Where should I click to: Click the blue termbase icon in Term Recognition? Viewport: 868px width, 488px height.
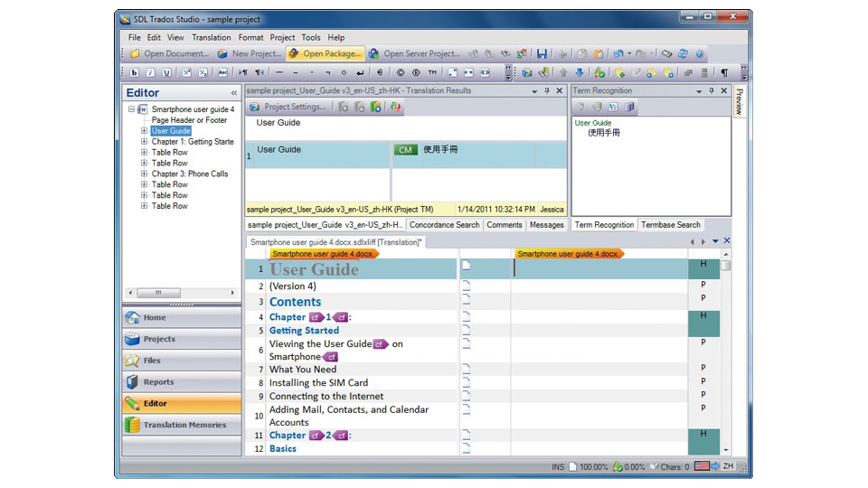click(629, 107)
